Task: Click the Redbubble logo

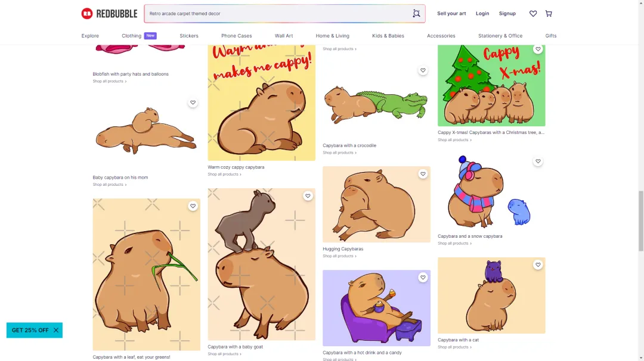Action: (x=109, y=14)
